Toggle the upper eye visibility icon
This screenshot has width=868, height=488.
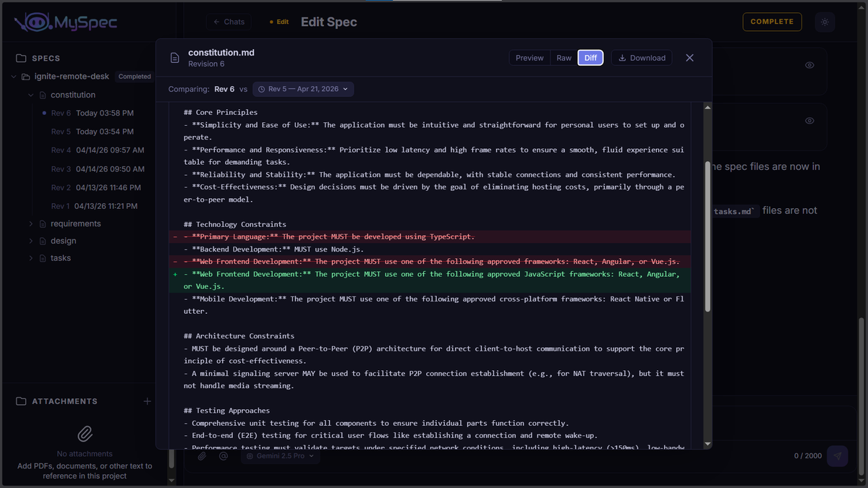pos(809,65)
